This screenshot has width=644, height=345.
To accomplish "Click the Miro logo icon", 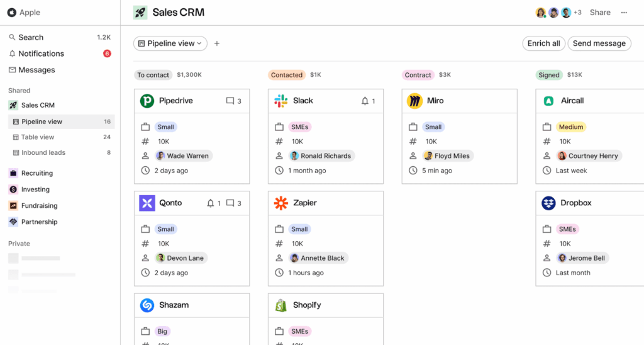I will tap(414, 101).
